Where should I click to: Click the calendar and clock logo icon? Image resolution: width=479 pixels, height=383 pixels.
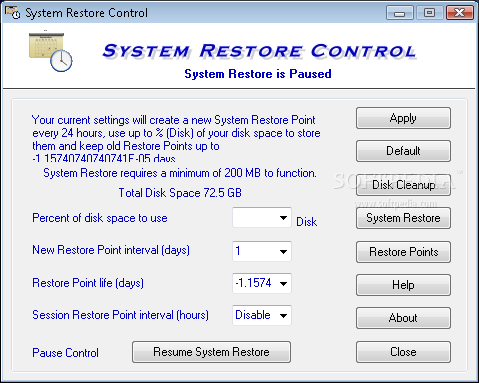pyautogui.click(x=51, y=51)
